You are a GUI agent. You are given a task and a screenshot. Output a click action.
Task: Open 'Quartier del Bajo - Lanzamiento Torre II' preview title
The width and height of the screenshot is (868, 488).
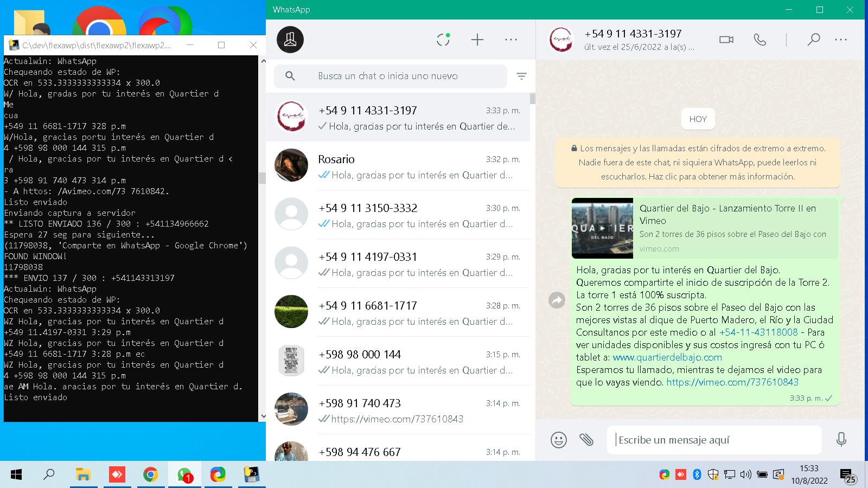(727, 214)
